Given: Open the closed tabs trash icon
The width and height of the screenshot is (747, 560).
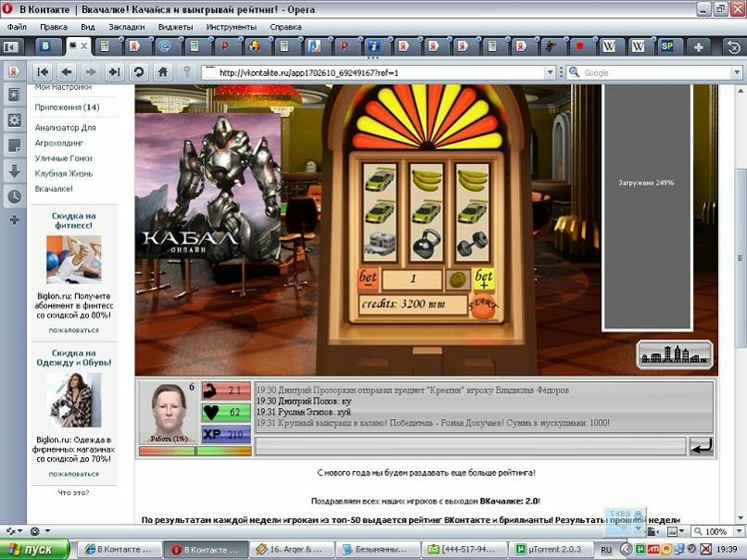Looking at the screenshot, I should [734, 46].
